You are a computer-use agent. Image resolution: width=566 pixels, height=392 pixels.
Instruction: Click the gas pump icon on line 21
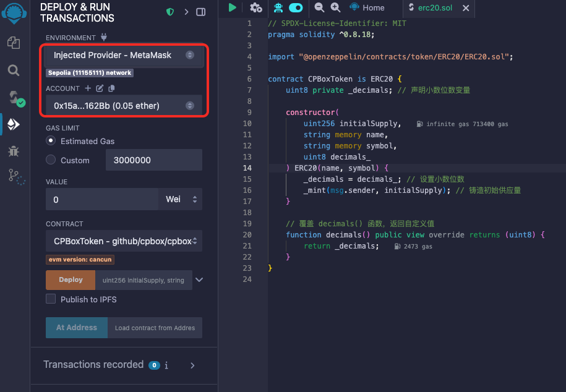point(397,246)
